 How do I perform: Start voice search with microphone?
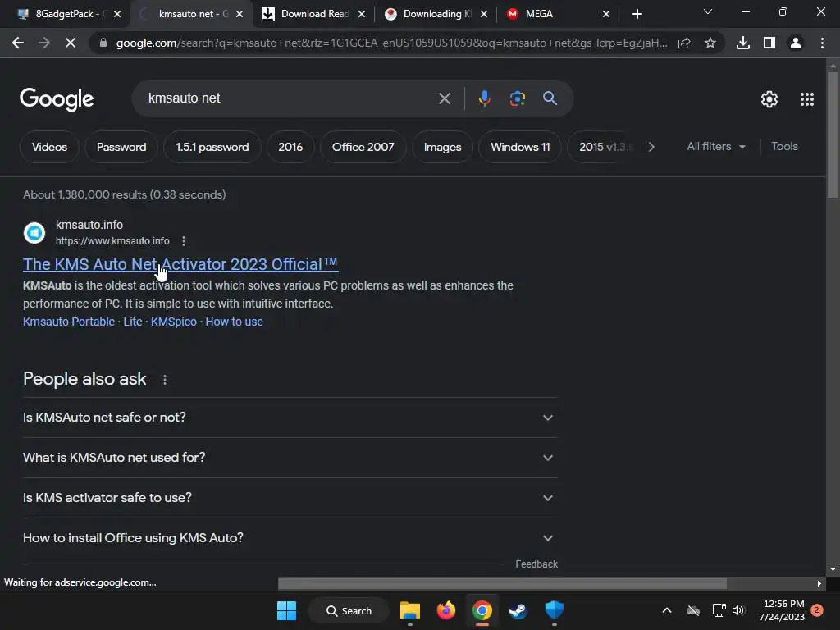[484, 98]
